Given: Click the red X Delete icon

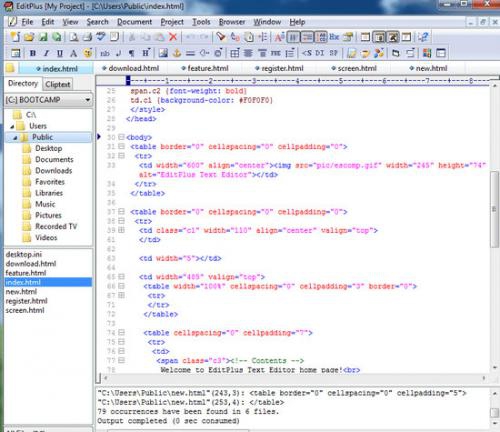Looking at the screenshot, I should pos(173,37).
